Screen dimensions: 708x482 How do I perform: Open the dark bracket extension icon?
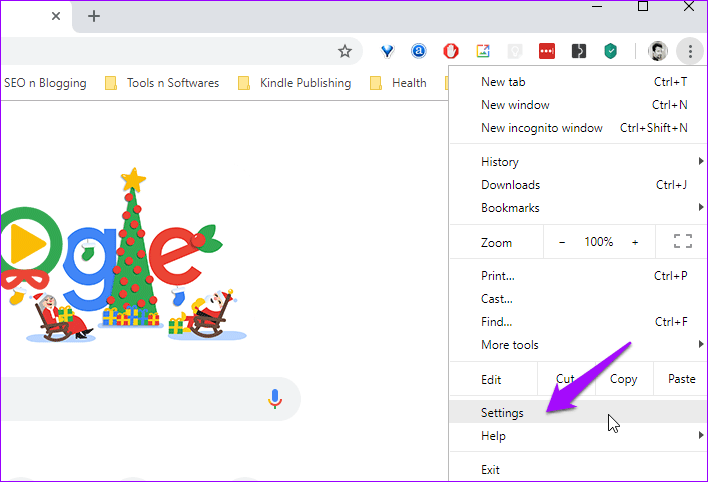(579, 51)
